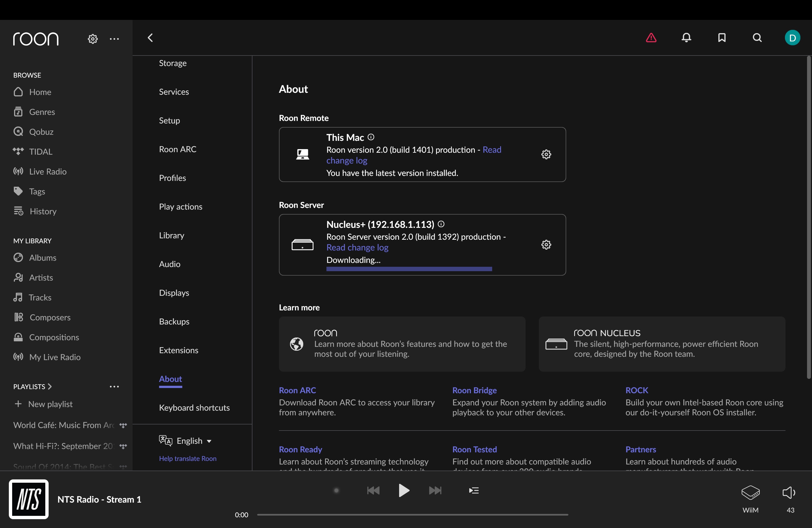Image resolution: width=812 pixels, height=528 pixels.
Task: Open Albums in My Library
Action: pyautogui.click(x=35, y=258)
